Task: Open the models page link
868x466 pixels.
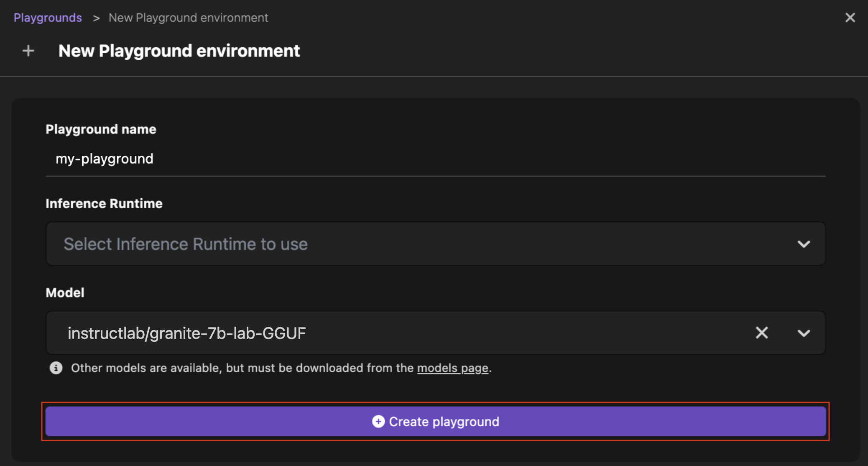Action: [453, 368]
